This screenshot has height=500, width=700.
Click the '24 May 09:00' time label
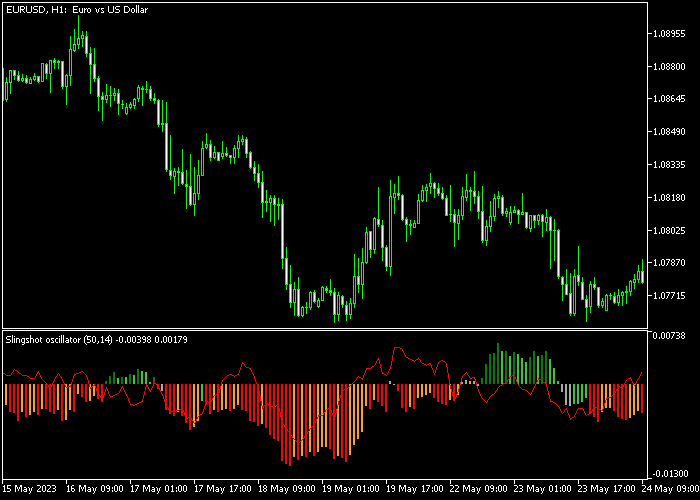[x=671, y=489]
